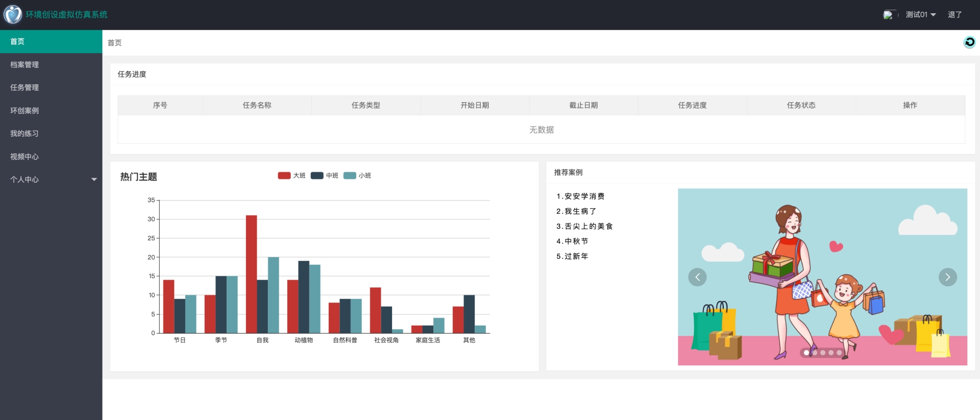
Task: Select the first carousel indicator dot
Action: click(806, 353)
